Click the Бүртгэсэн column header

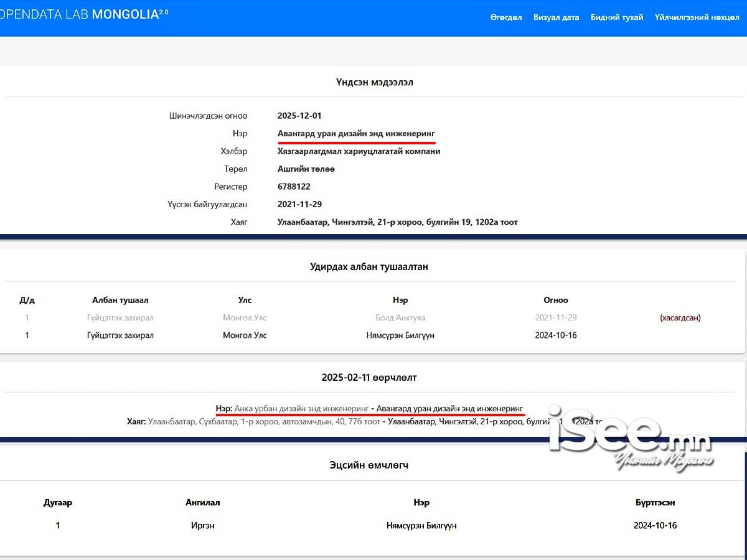pyautogui.click(x=655, y=503)
